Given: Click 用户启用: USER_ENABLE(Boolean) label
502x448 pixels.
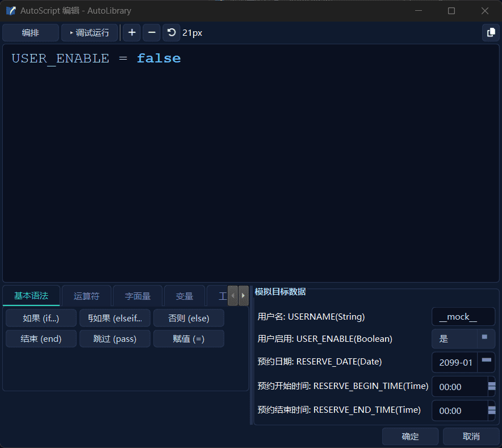Looking at the screenshot, I should pos(325,339).
